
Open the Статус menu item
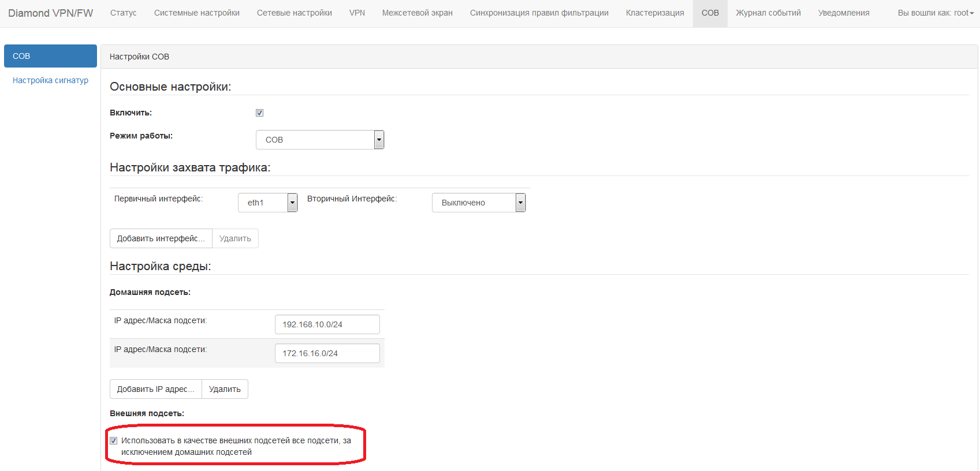123,13
